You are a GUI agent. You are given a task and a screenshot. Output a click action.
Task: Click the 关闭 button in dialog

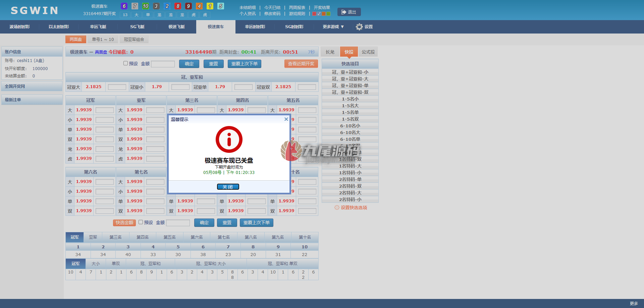point(228,187)
